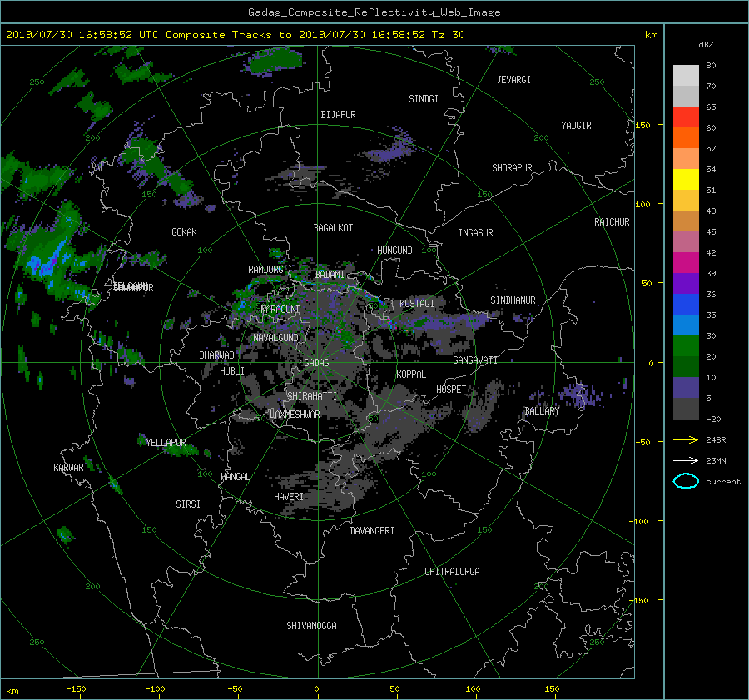The height and width of the screenshot is (700, 749).
Task: Click the SHORAPUR label
Action: tap(512, 168)
